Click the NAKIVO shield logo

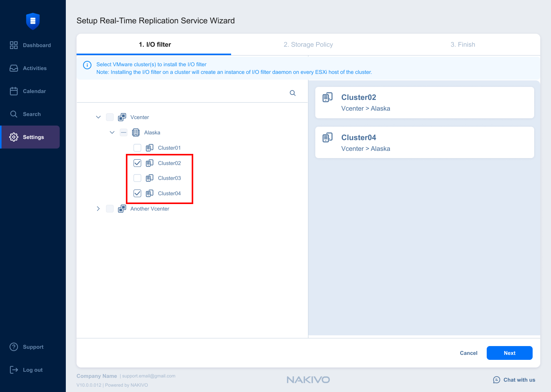pos(33,21)
